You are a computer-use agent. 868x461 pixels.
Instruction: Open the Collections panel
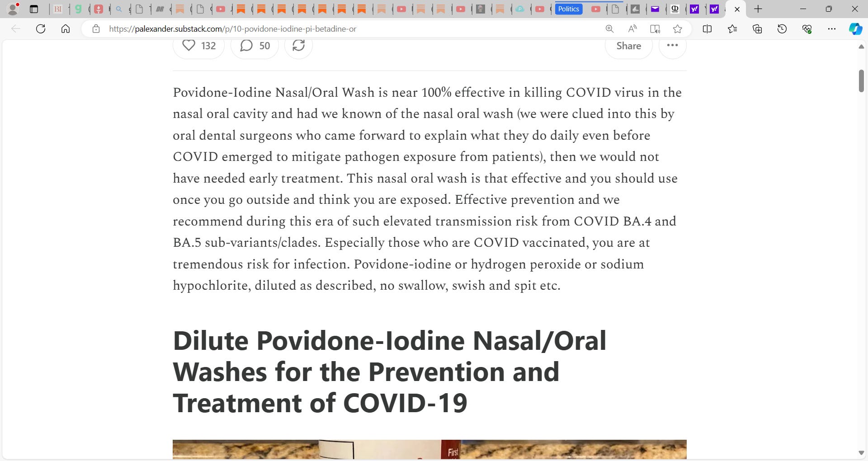point(757,29)
